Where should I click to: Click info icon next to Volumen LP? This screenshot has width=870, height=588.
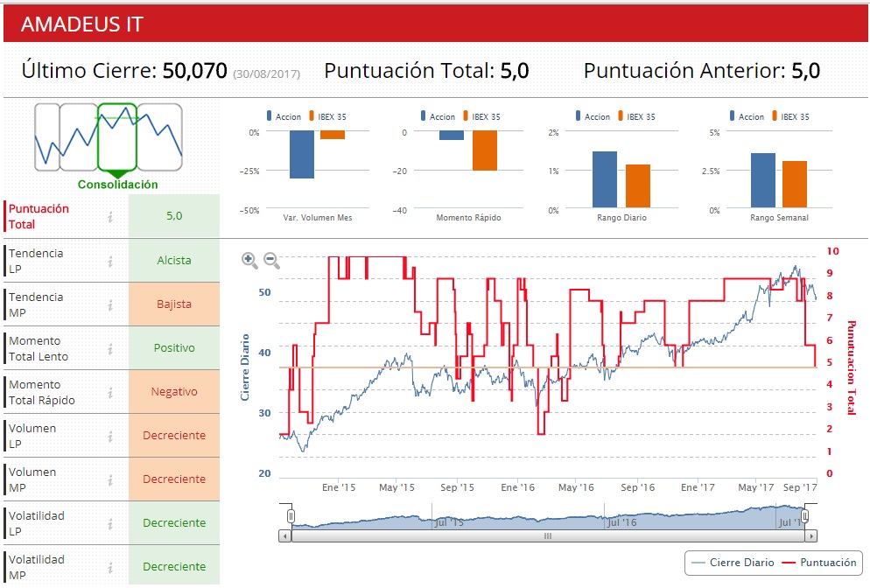tap(110, 436)
